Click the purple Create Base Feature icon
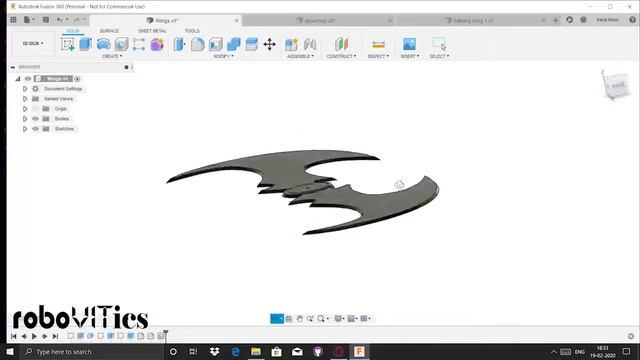The height and width of the screenshot is (360, 640). click(x=157, y=44)
